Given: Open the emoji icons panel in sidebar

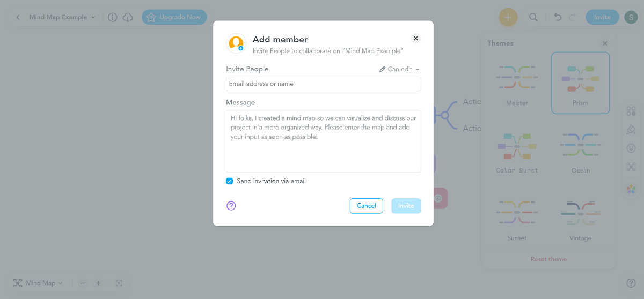Looking at the screenshot, I should coord(631,148).
